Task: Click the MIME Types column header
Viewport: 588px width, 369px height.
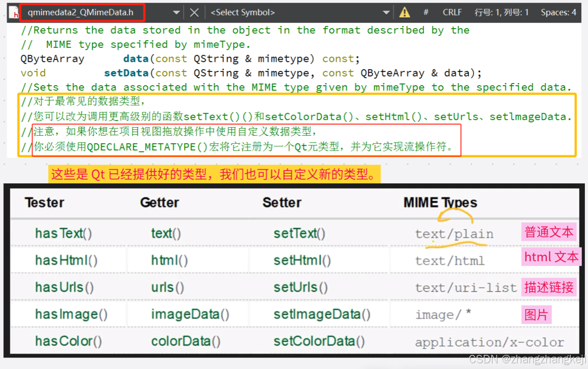Action: [440, 202]
